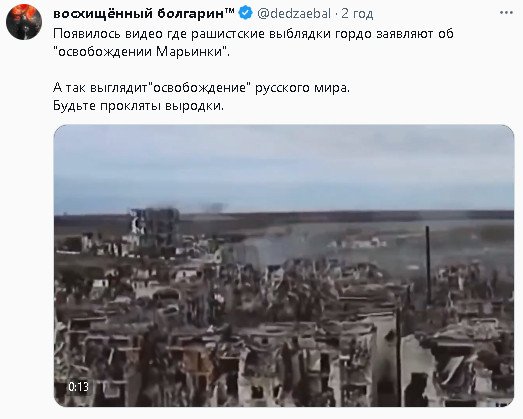Click the sentence "А так выглядит"освобождение" русского мира."
Image resolution: width=523 pixels, height=419 pixels.
[x=201, y=88]
